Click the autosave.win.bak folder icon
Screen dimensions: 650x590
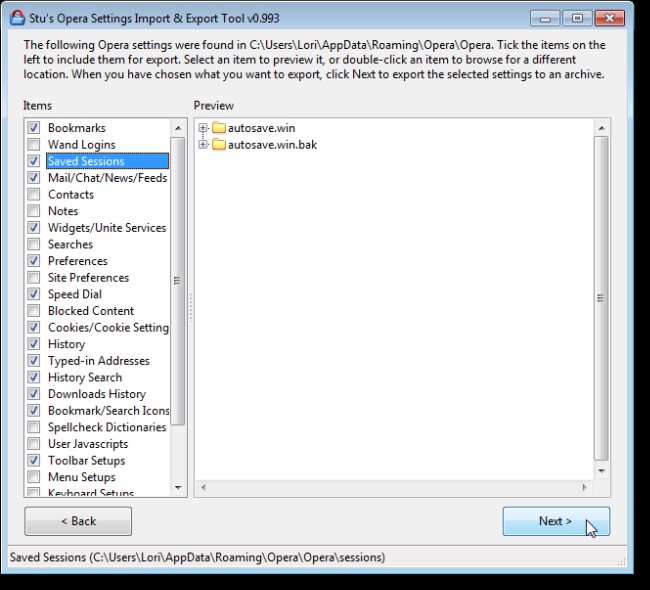click(x=219, y=144)
